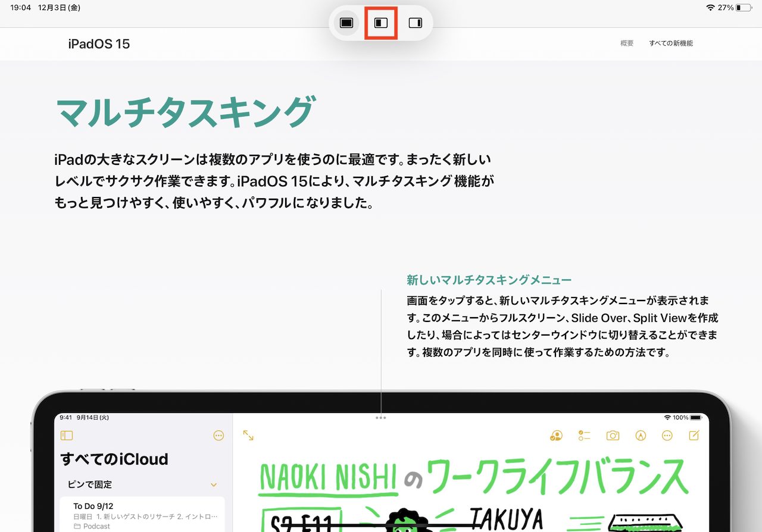Tap the 12月3日(金) date in status bar

[x=59, y=8]
